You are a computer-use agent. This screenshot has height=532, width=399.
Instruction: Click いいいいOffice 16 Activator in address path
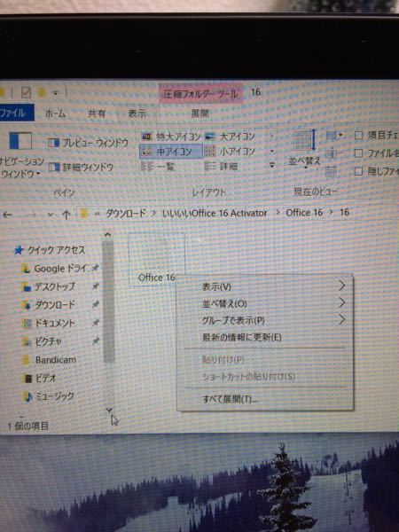(x=215, y=213)
